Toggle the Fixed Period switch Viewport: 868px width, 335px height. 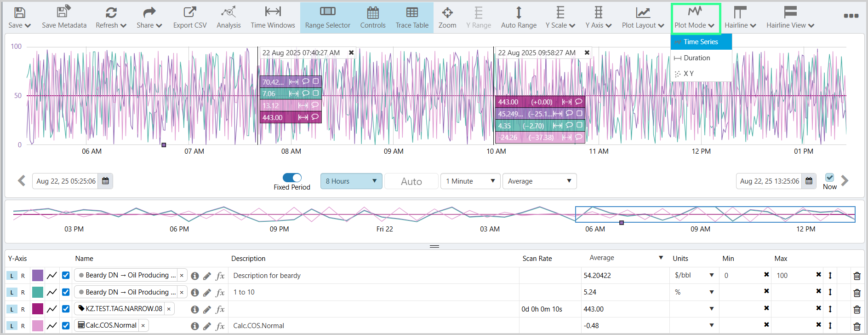pos(292,178)
